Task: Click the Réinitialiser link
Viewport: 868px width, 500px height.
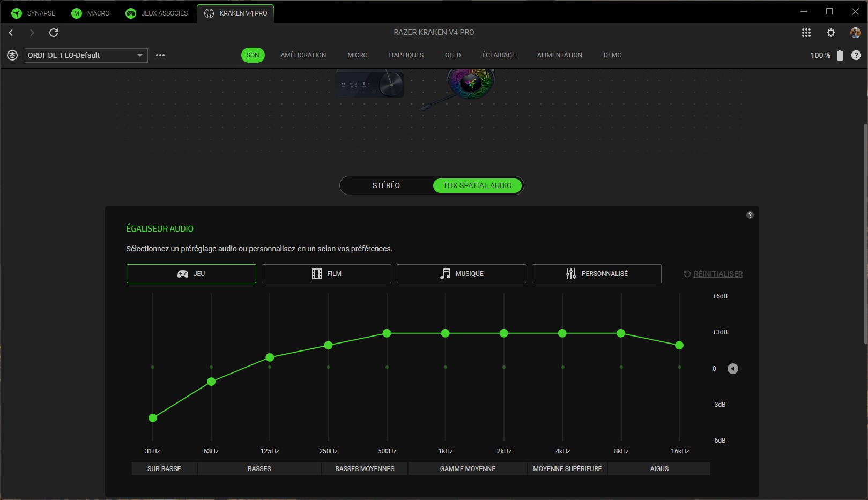Action: (x=713, y=274)
